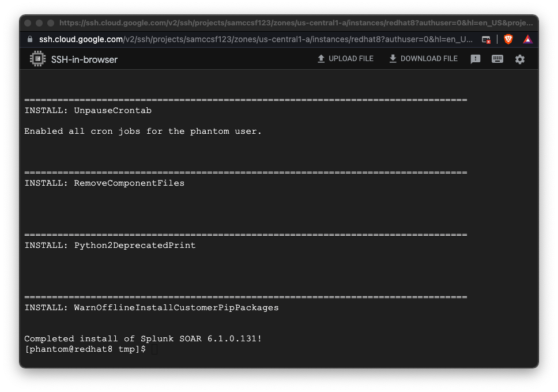Open the keyboard shortcuts icon
This screenshot has height=392, width=558.
coord(497,59)
